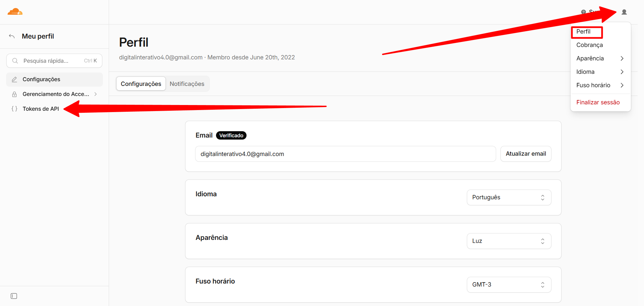This screenshot has width=644, height=306.
Task: Switch to the Notificações tab
Action: (x=187, y=84)
